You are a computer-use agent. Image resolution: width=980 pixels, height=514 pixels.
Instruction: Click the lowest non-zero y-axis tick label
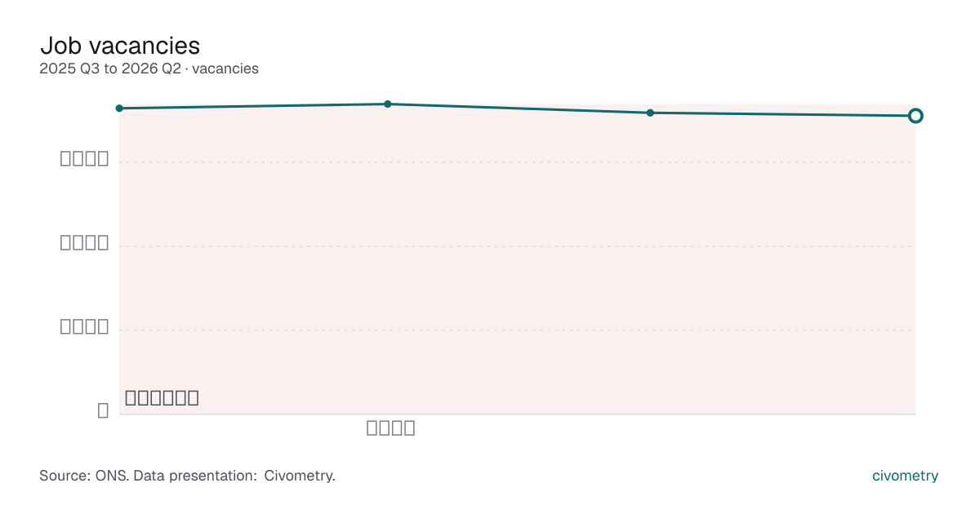click(x=85, y=327)
